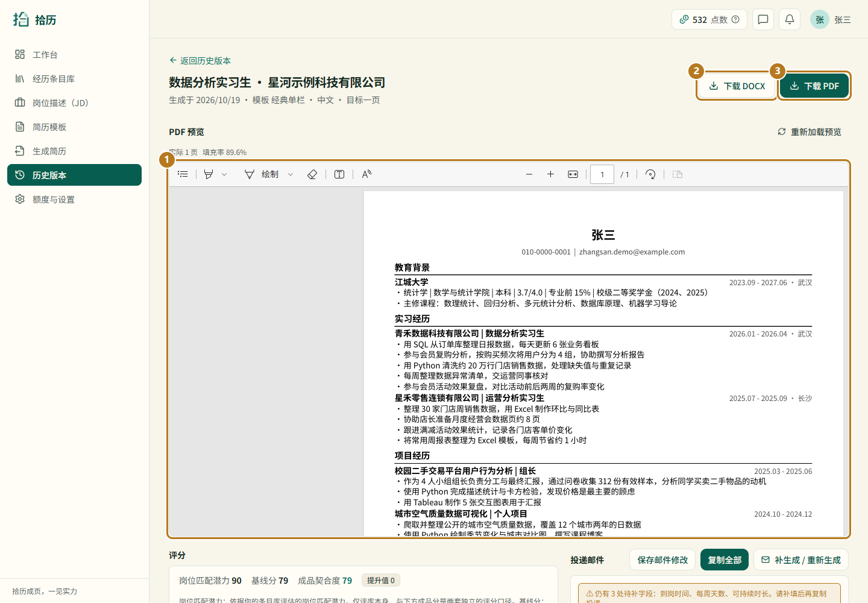The height and width of the screenshot is (603, 868).
Task: Open the feedback chat icon
Action: [763, 19]
